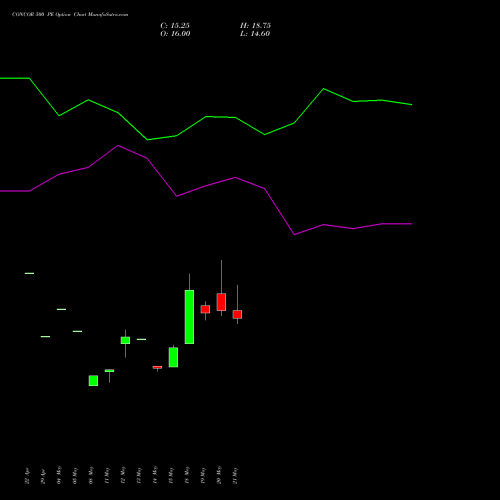Image resolution: width=500 pixels, height=500 pixels.
Task: Select the 19 May date label
Action: click(203, 475)
